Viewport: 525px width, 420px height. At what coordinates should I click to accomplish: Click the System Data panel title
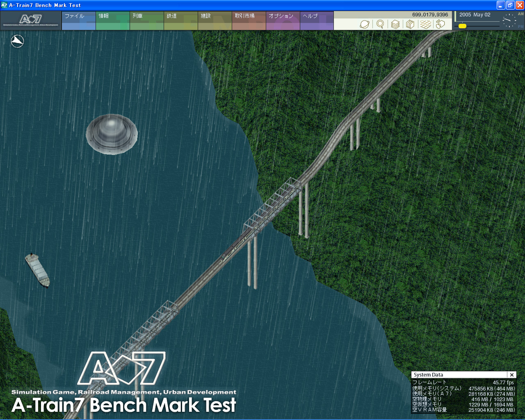[x=428, y=375]
